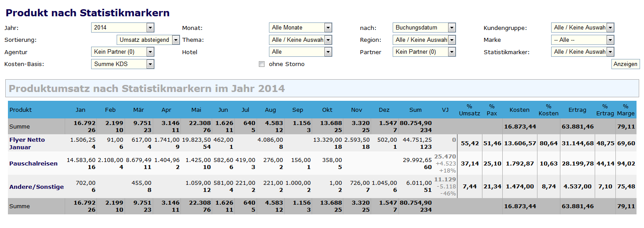Screen dimensions: 644x228
Task: Open the Partner dropdown 'Kein Partner (0)'
Action: [x=424, y=52]
